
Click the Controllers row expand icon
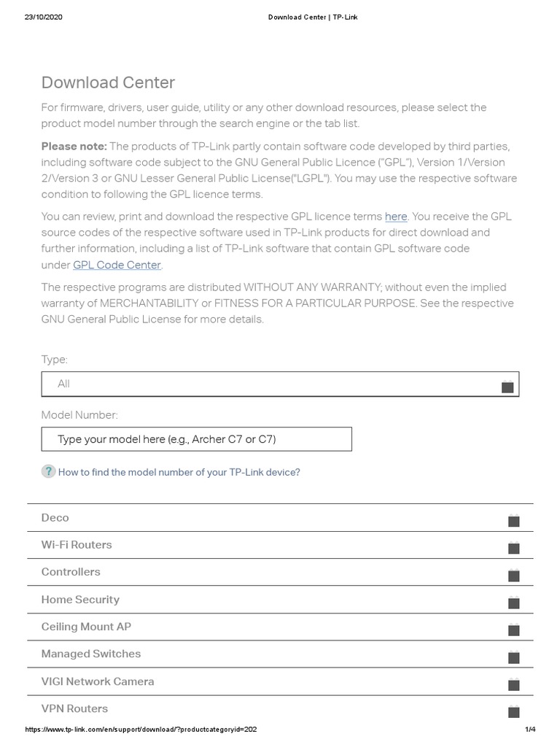point(513,575)
